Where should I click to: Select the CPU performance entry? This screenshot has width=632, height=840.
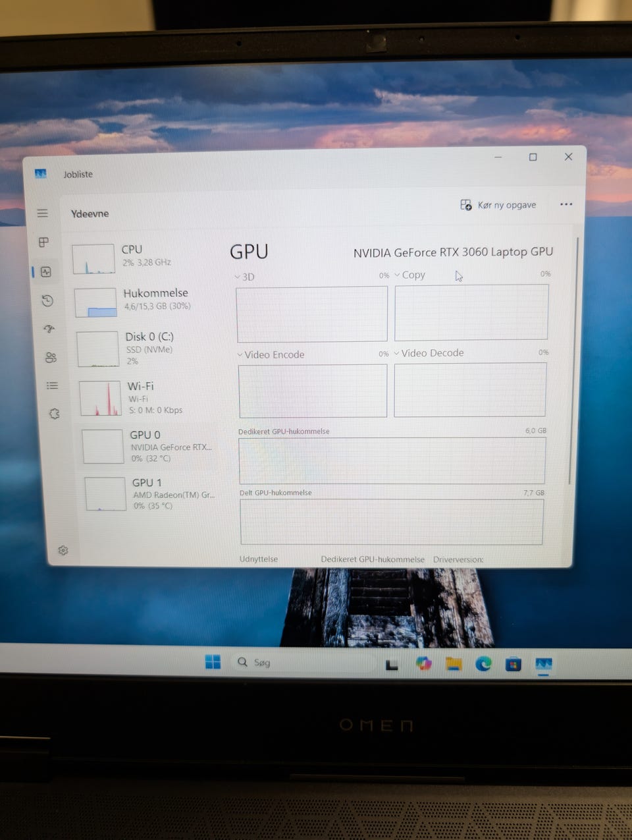click(142, 258)
